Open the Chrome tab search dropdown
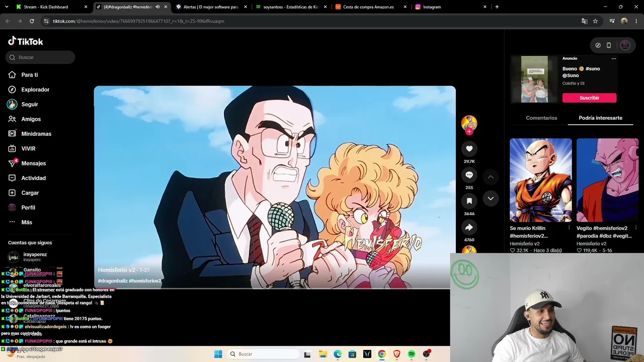 point(8,7)
